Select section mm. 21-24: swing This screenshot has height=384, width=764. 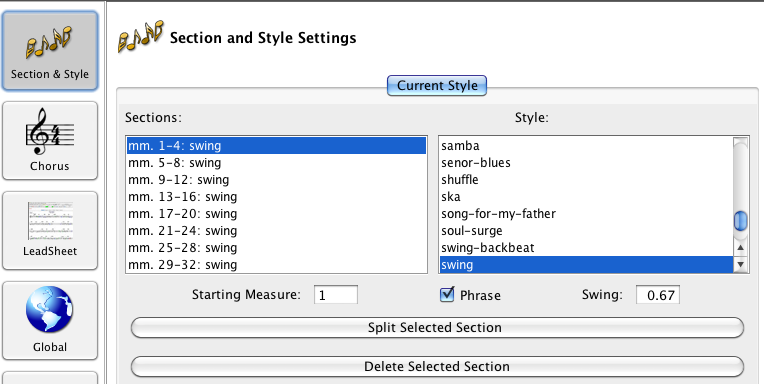(276, 231)
